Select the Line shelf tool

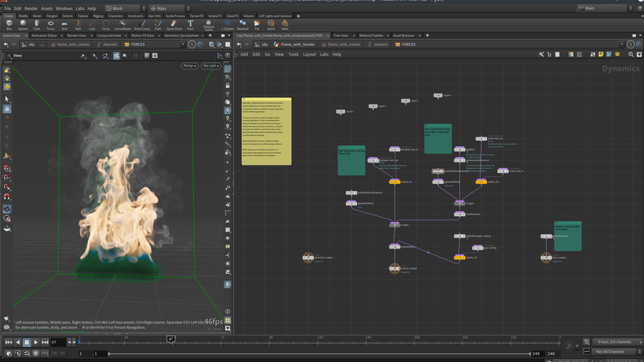coord(92,25)
